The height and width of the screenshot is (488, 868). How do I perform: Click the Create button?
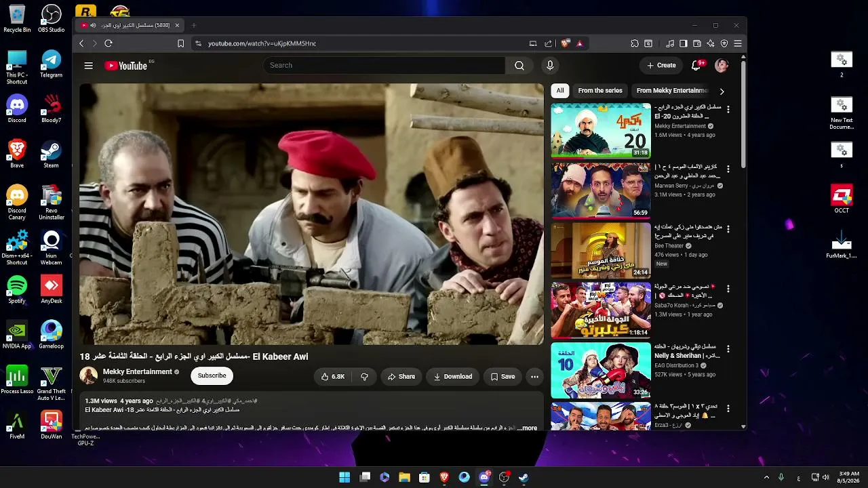coord(661,66)
